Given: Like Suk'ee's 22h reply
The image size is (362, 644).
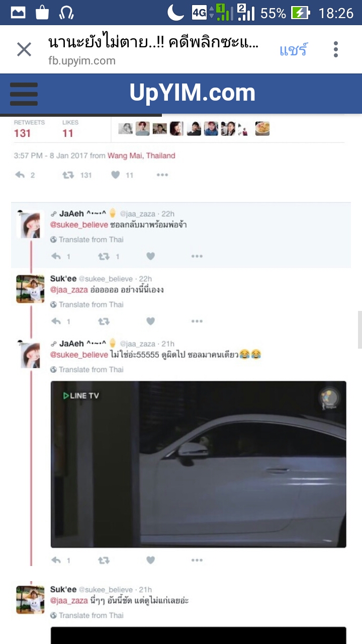Looking at the screenshot, I should tap(150, 321).
